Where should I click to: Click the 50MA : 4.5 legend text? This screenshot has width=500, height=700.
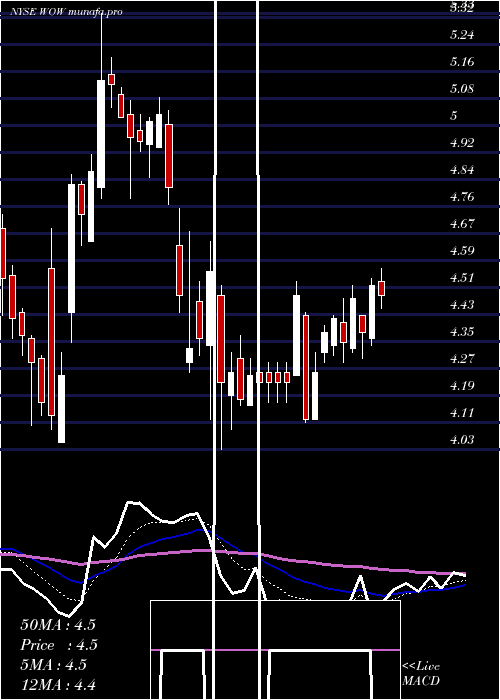coord(58,625)
